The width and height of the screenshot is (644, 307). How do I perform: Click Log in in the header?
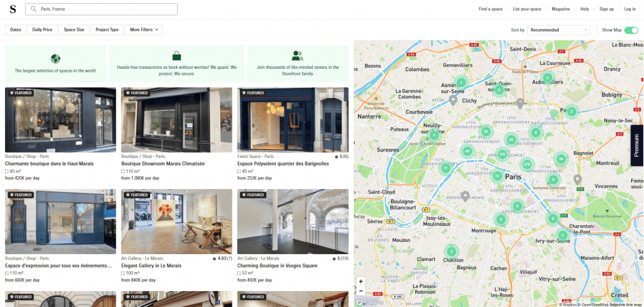tap(630, 9)
